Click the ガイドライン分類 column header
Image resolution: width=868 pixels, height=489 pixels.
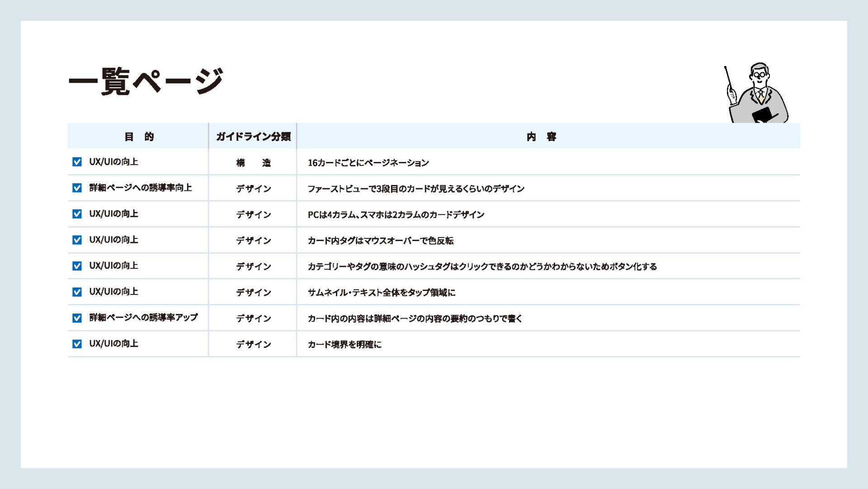point(253,137)
